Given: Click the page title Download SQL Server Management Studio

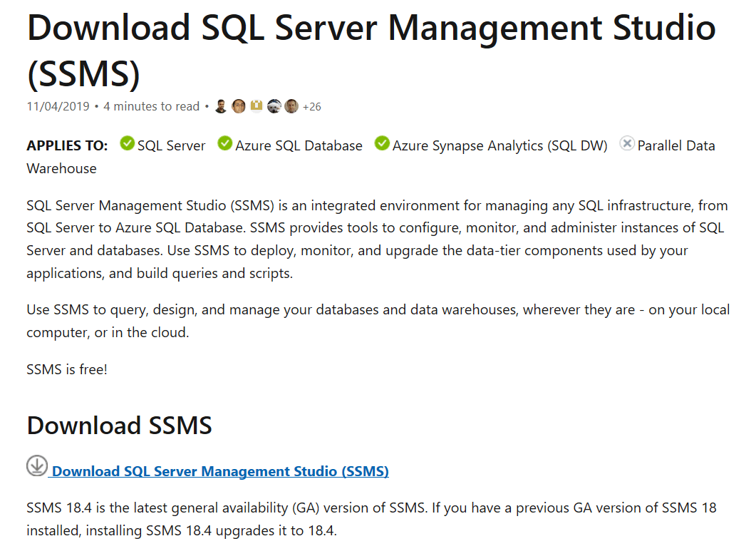Looking at the screenshot, I should 371,51.
